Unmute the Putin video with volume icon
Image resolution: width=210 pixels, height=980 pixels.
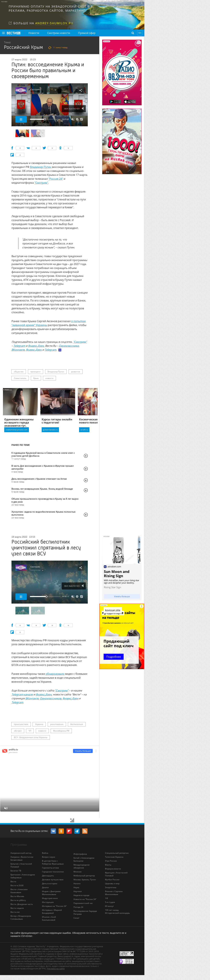(73, 119)
